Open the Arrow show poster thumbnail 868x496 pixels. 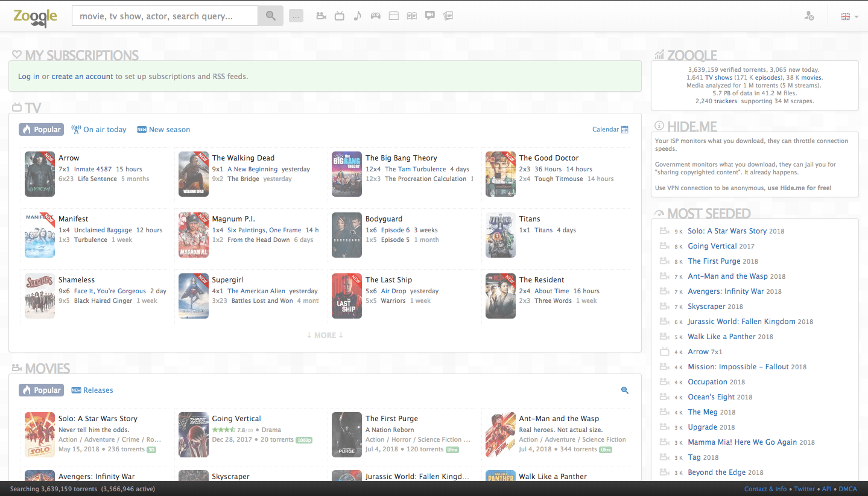click(40, 174)
